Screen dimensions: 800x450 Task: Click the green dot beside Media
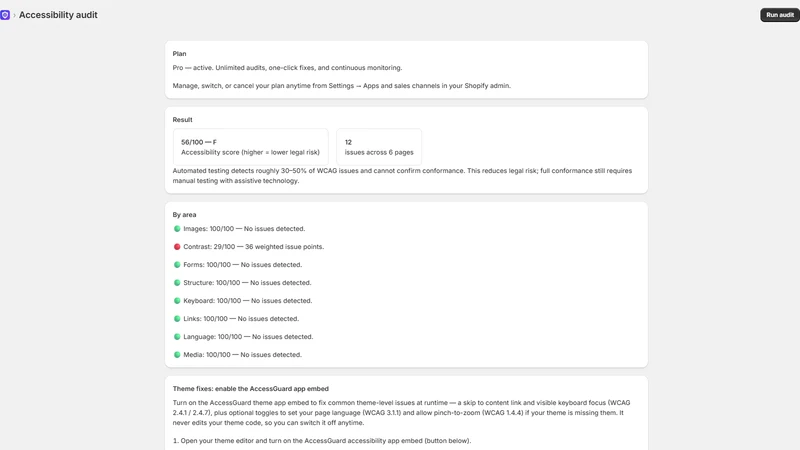point(177,355)
